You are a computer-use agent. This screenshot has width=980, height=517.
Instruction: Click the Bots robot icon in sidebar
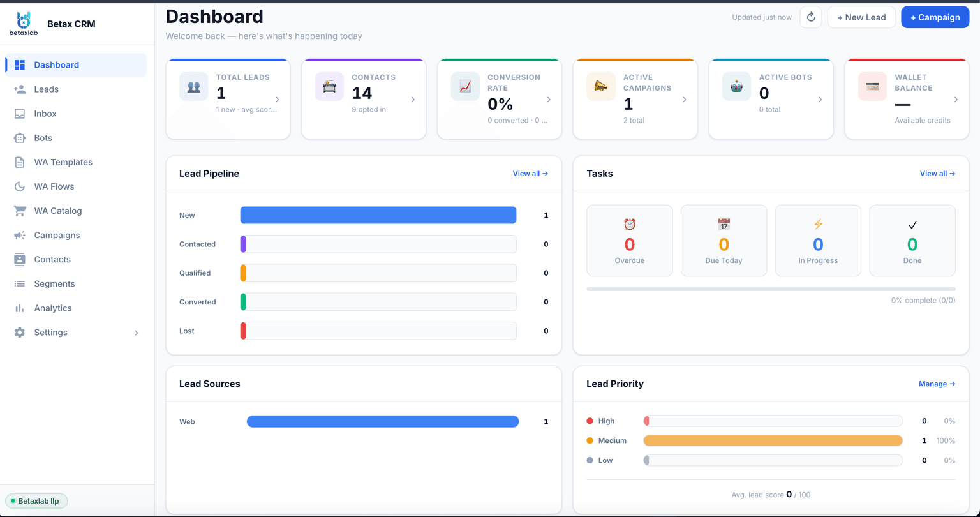(20, 138)
